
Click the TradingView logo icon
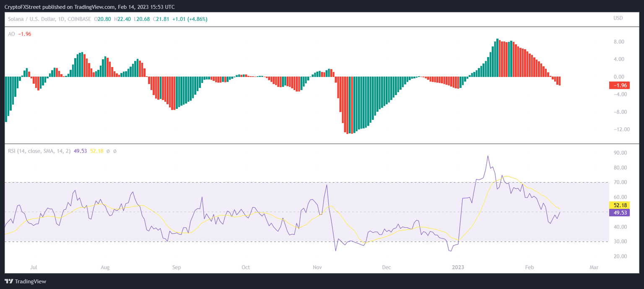click(9, 281)
